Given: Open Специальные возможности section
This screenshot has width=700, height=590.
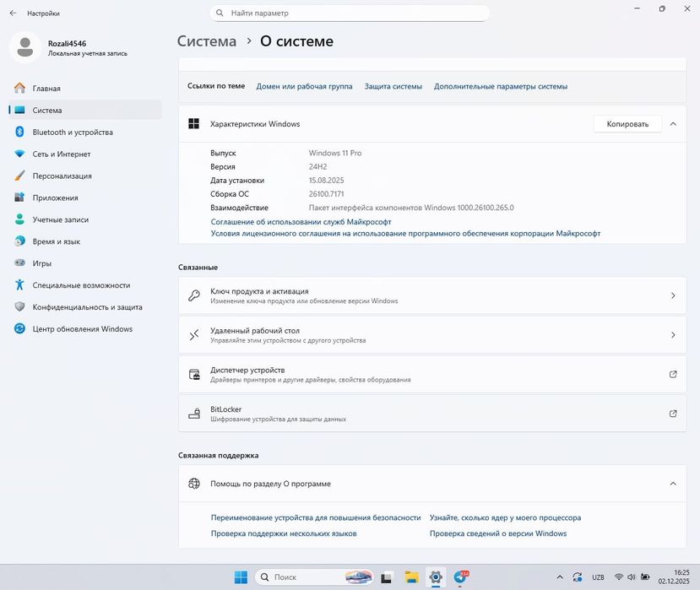Looking at the screenshot, I should [x=84, y=285].
